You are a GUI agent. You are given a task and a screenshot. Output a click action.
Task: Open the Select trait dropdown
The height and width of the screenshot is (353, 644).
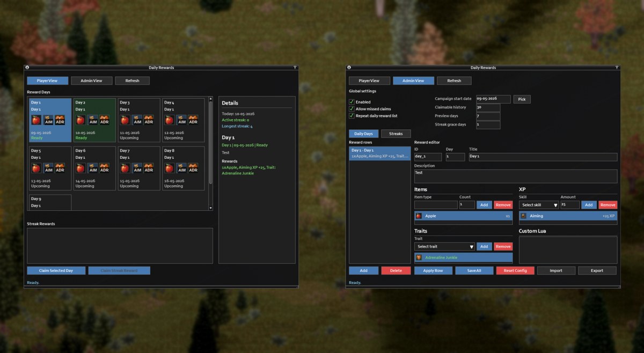(445, 247)
